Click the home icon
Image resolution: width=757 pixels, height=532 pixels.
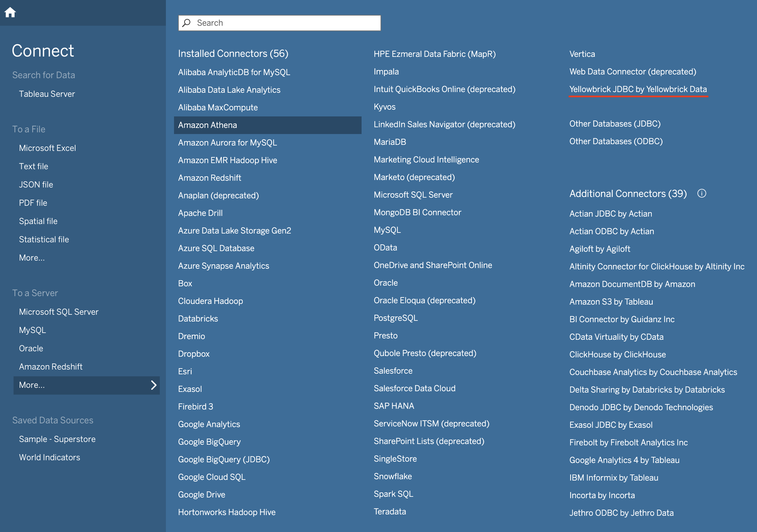tap(10, 13)
